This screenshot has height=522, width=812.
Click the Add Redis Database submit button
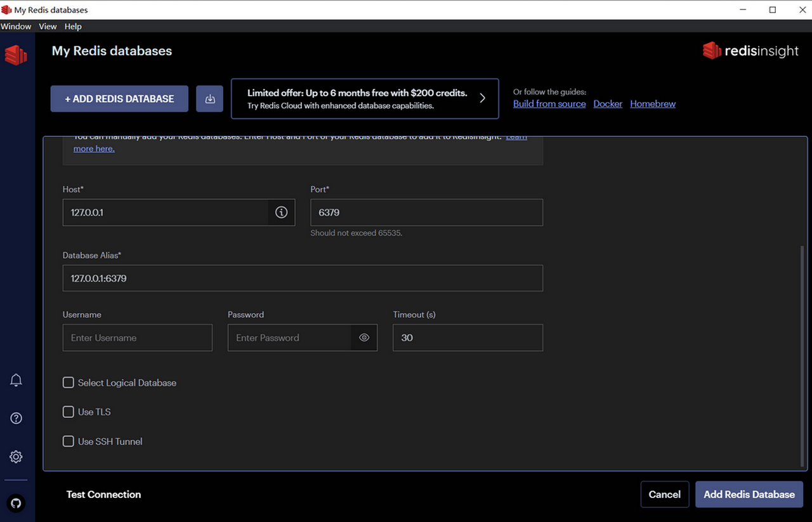pyautogui.click(x=749, y=495)
